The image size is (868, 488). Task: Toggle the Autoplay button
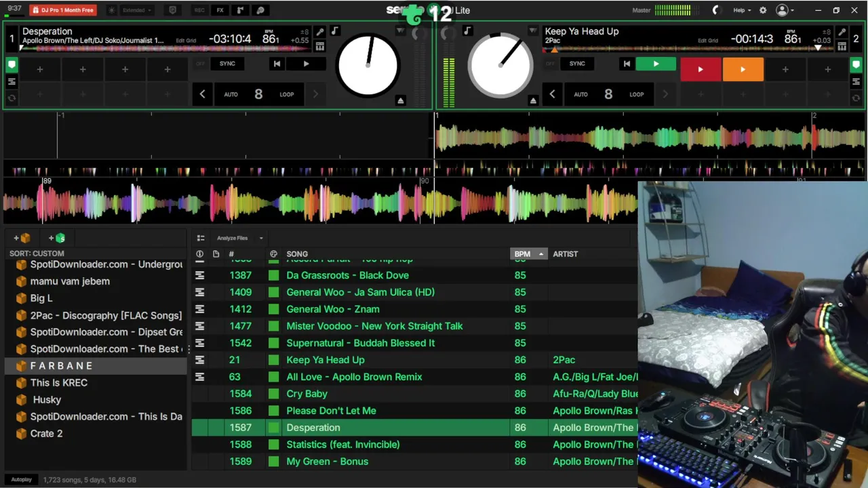point(21,480)
